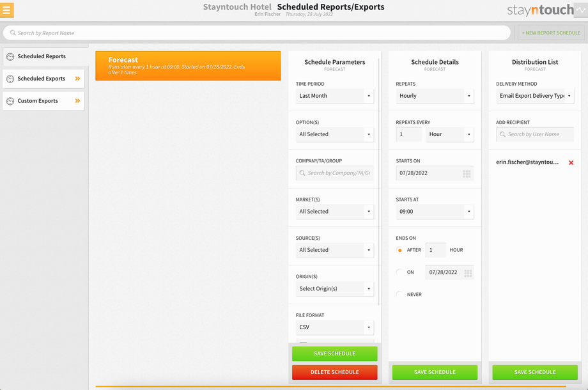Click the red Delete Schedule button
Screen dimensions: 588x390
pyautogui.click(x=335, y=372)
